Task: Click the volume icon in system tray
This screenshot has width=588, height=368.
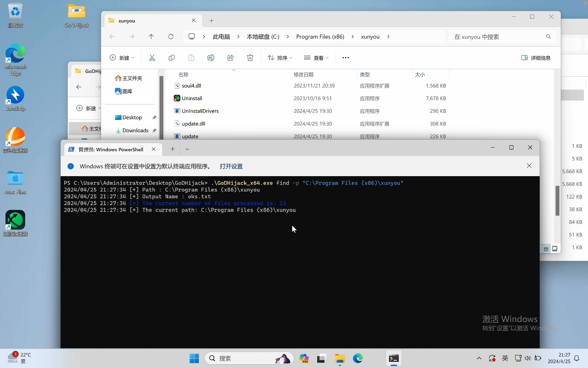Action: click(528, 358)
